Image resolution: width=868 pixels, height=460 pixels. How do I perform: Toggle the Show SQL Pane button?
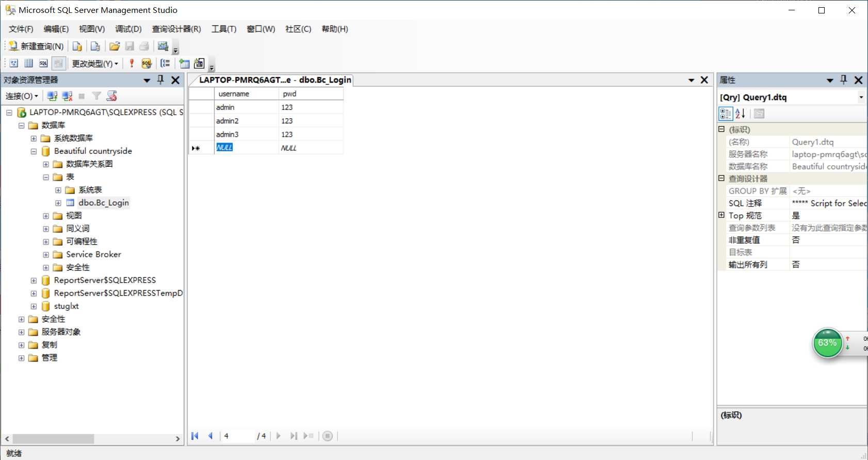43,64
